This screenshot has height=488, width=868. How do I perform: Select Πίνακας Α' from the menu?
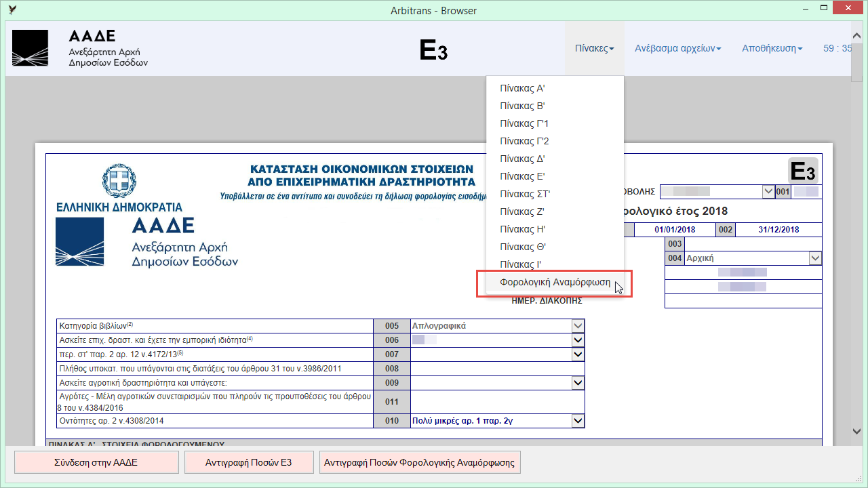click(x=555, y=88)
